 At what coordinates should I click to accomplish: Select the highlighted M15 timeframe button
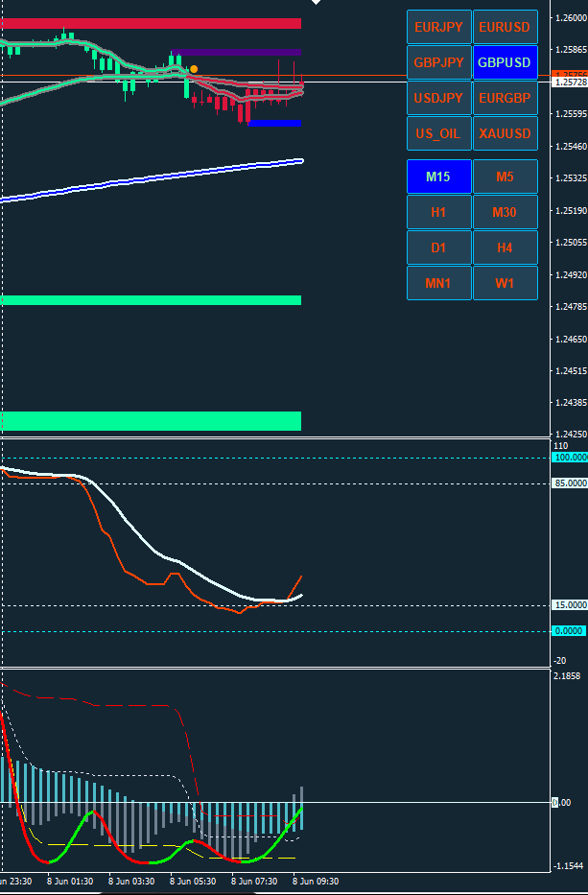point(439,177)
